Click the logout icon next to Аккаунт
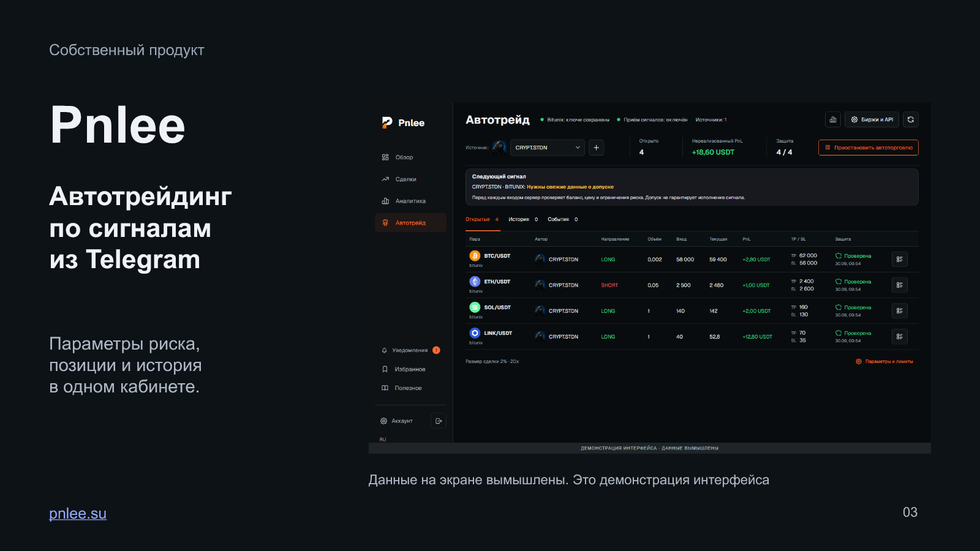 pyautogui.click(x=439, y=421)
